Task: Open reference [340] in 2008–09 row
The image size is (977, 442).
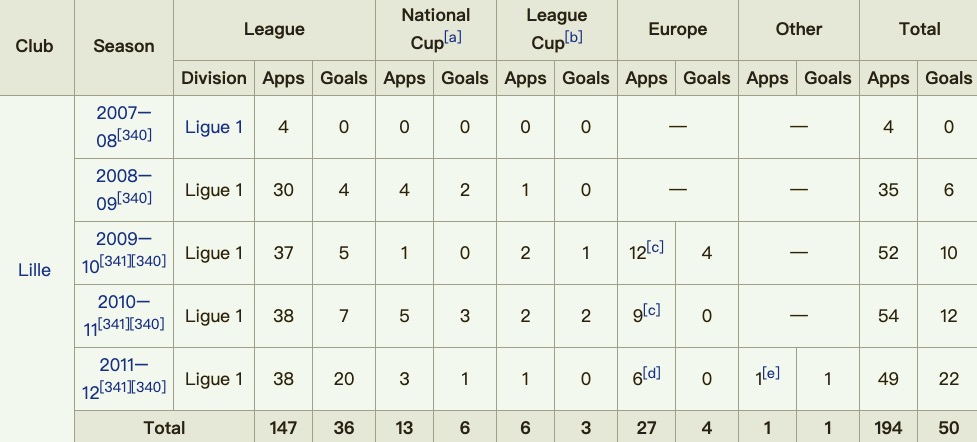Action: coord(135,198)
